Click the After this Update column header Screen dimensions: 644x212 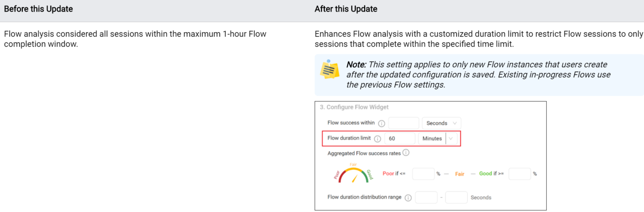[346, 9]
